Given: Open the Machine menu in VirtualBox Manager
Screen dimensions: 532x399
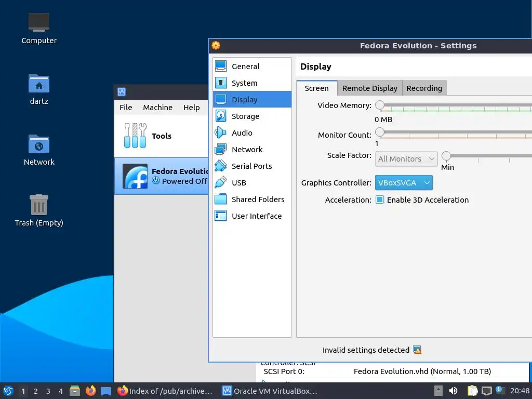Looking at the screenshot, I should [x=158, y=108].
